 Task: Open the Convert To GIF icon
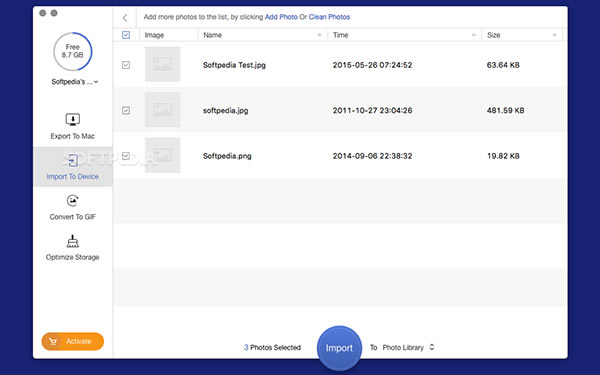coord(72,201)
